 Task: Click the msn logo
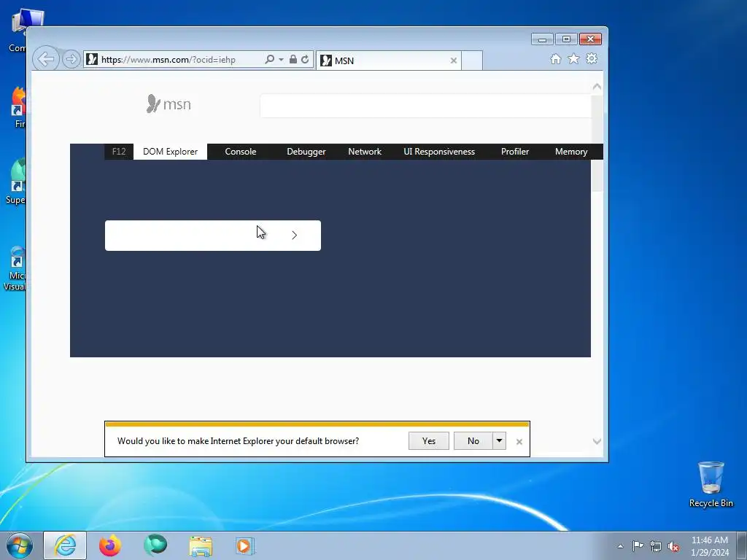click(x=169, y=104)
